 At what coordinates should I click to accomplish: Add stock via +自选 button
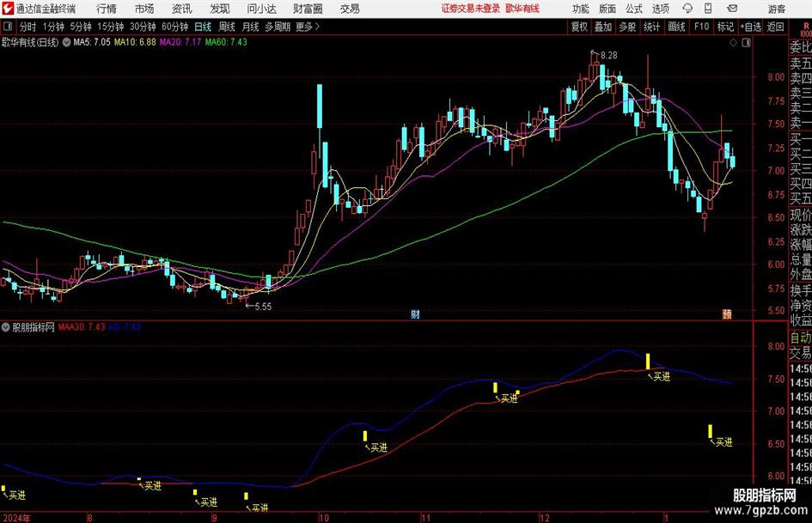pyautogui.click(x=751, y=27)
